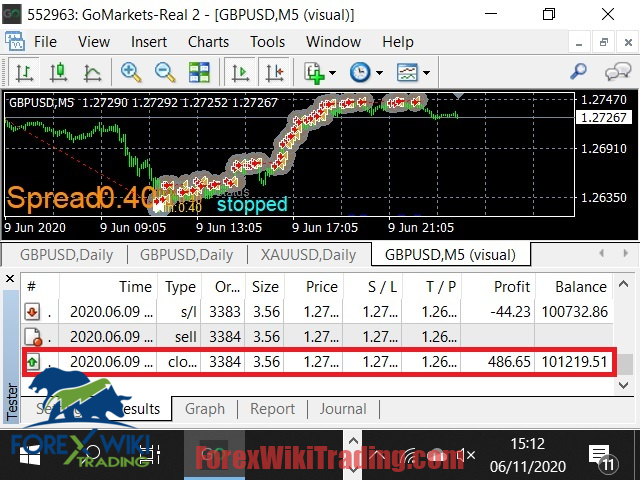Open the File menu
The height and width of the screenshot is (480, 640).
[x=45, y=42]
